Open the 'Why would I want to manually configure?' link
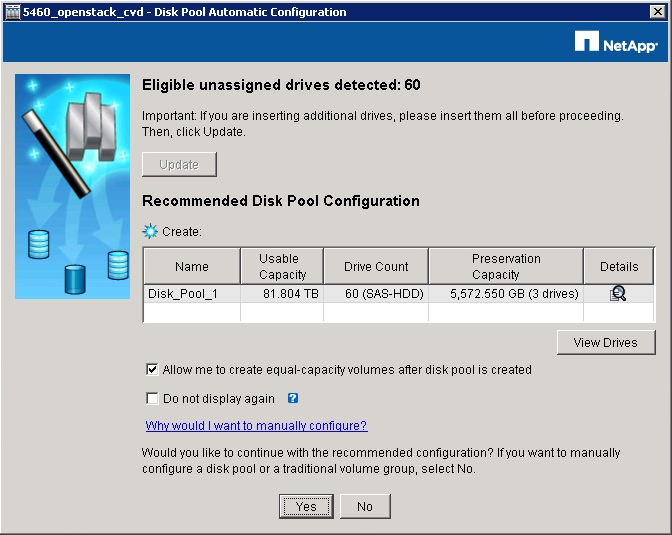Viewport: 672px width, 535px height. [256, 426]
